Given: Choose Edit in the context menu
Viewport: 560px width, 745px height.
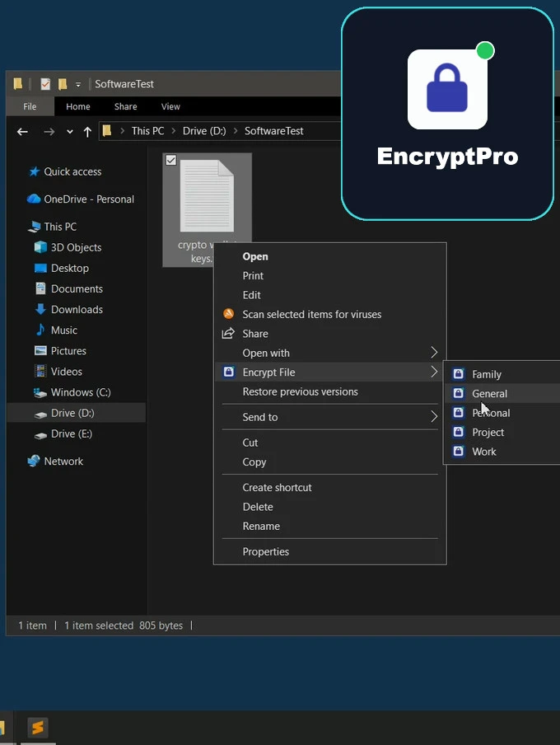Looking at the screenshot, I should pyautogui.click(x=330, y=295).
